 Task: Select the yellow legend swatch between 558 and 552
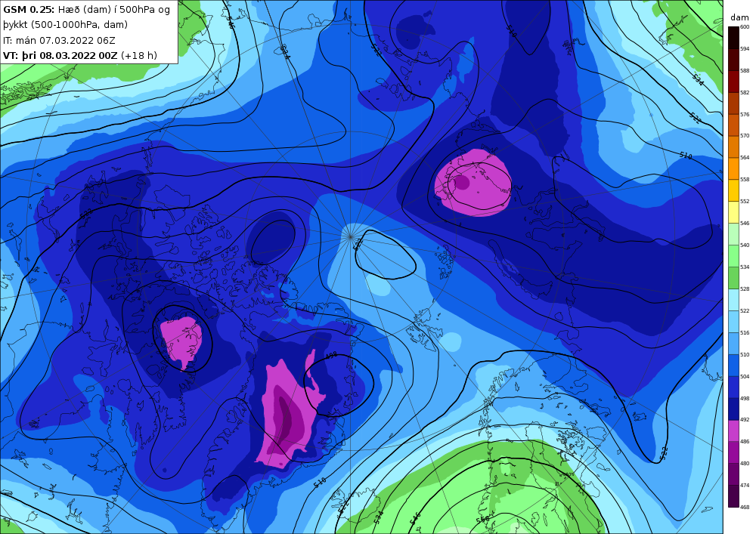(733, 190)
